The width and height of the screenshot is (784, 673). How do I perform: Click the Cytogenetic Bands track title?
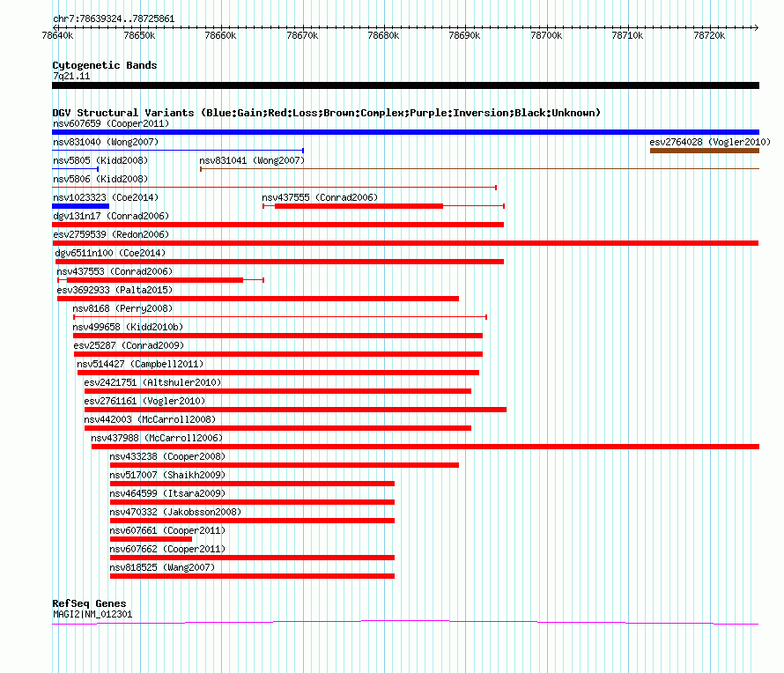point(105,65)
